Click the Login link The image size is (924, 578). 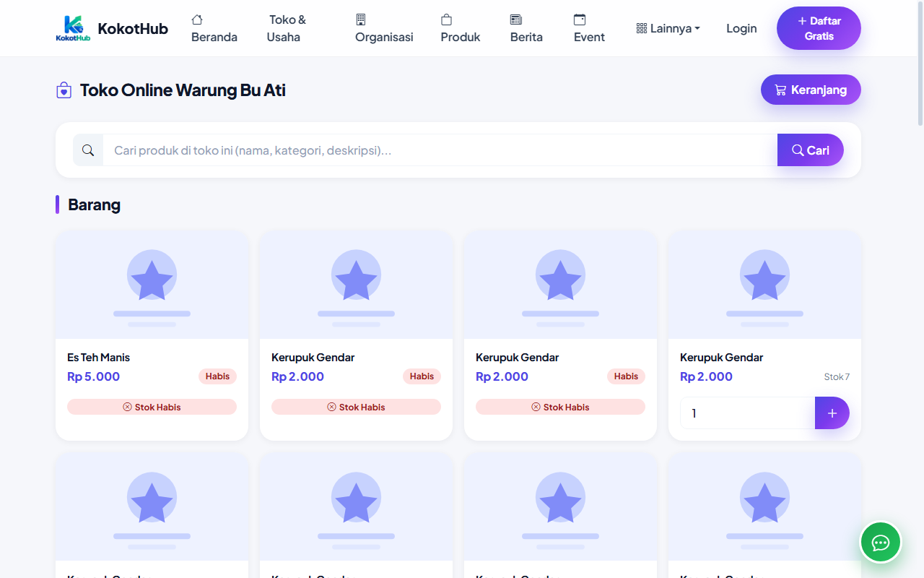[x=741, y=28]
